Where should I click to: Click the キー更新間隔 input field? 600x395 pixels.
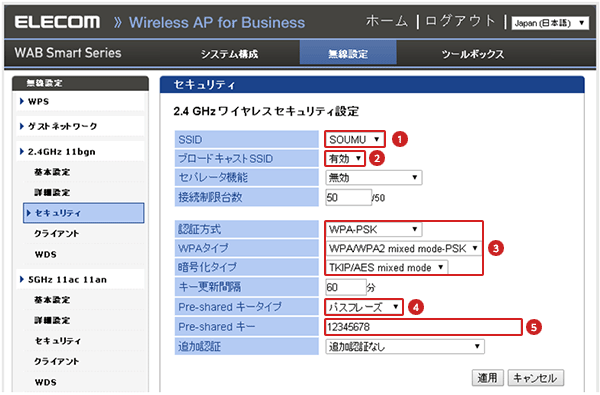click(x=346, y=287)
